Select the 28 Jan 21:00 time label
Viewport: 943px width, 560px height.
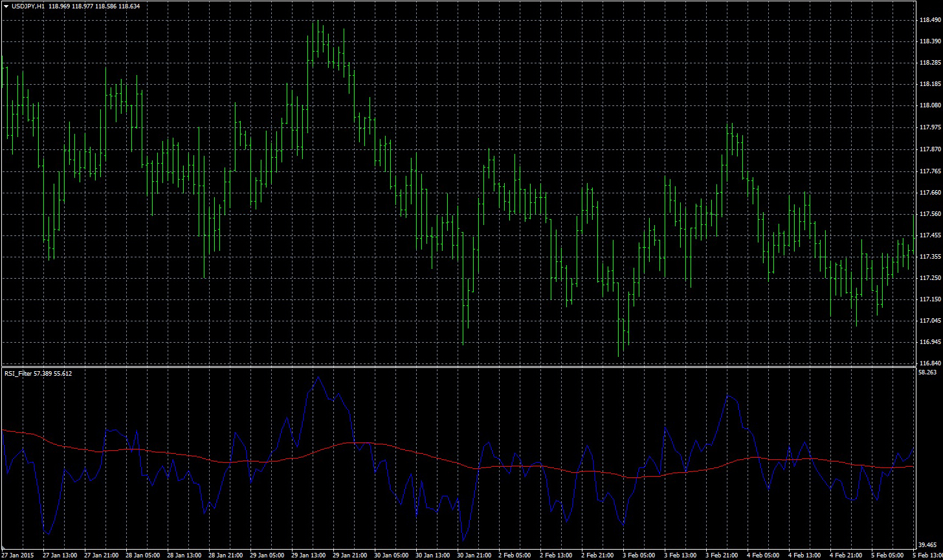coord(226,555)
